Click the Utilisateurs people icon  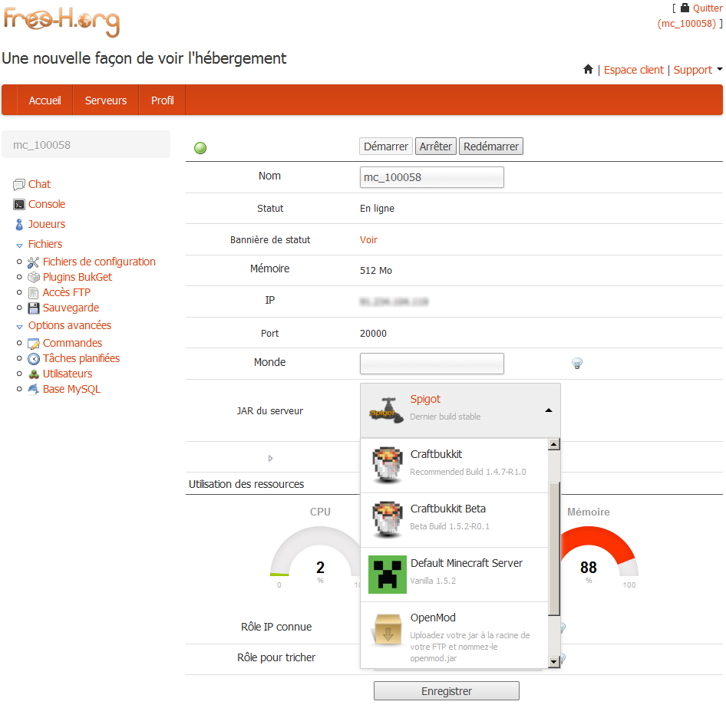point(34,374)
